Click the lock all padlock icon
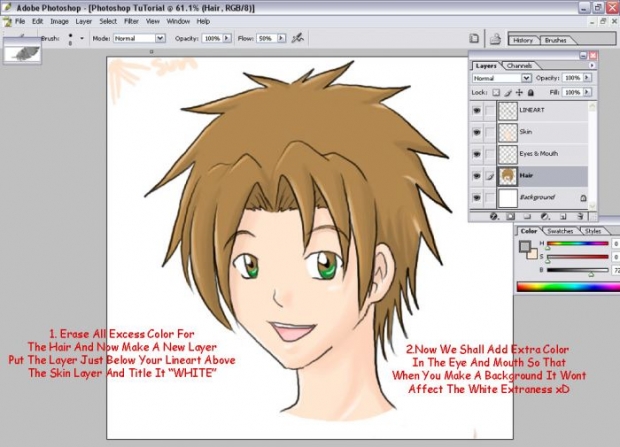 point(531,93)
